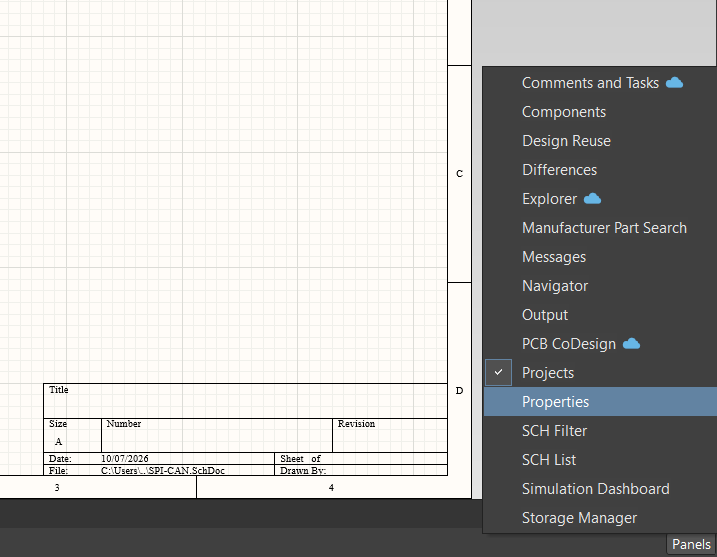
Task: Click the size value A in title block
Action: coord(58,441)
